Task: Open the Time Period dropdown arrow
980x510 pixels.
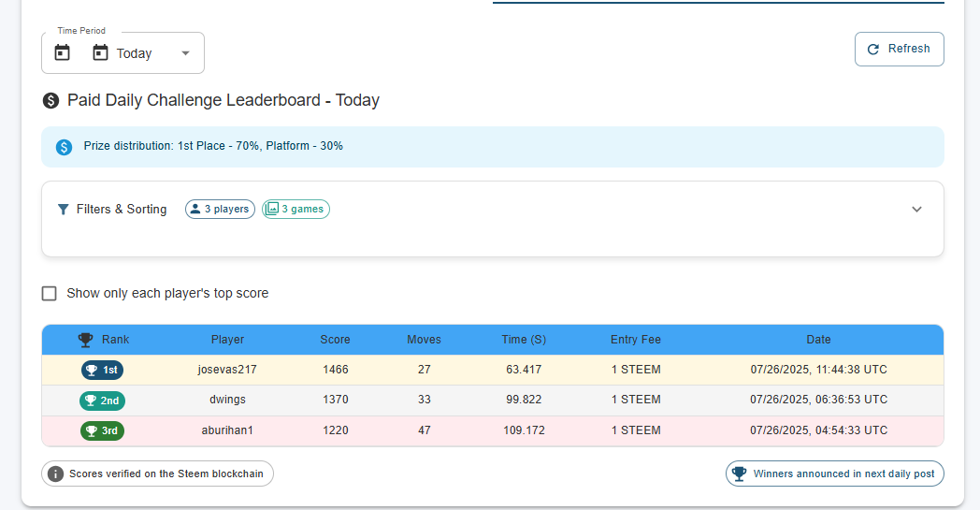Action: pos(185,53)
